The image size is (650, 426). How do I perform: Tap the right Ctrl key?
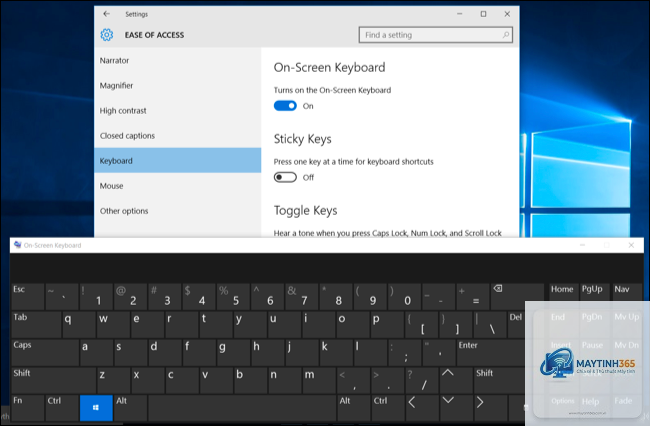(388, 408)
